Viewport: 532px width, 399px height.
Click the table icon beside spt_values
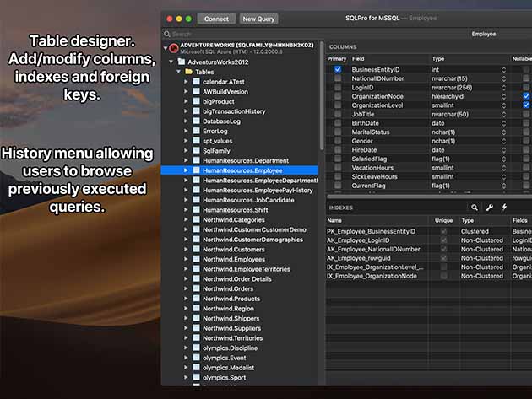click(196, 141)
